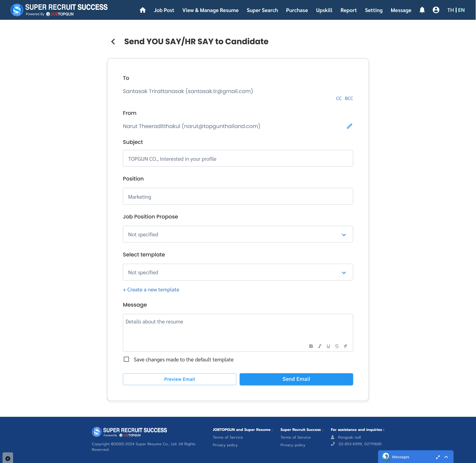This screenshot has width=476, height=463.
Task: Open the View & Manage Resume menu
Action: coord(210,10)
